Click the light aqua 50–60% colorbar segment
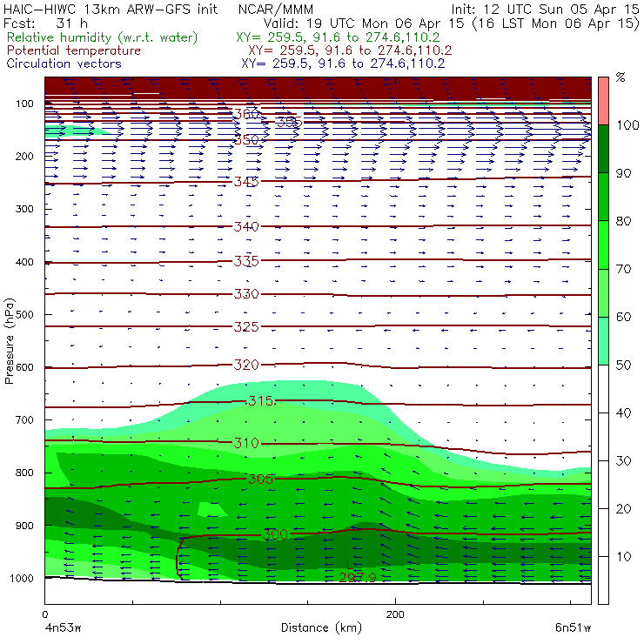This screenshot has height=644, width=644. [x=603, y=341]
